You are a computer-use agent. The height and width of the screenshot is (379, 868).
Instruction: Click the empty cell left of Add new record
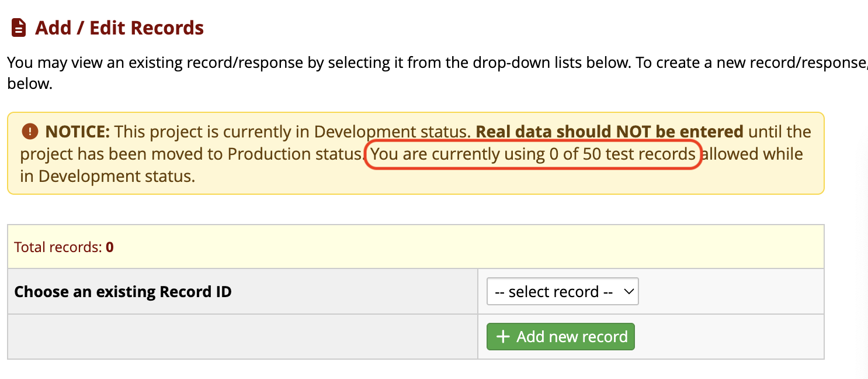point(242,337)
